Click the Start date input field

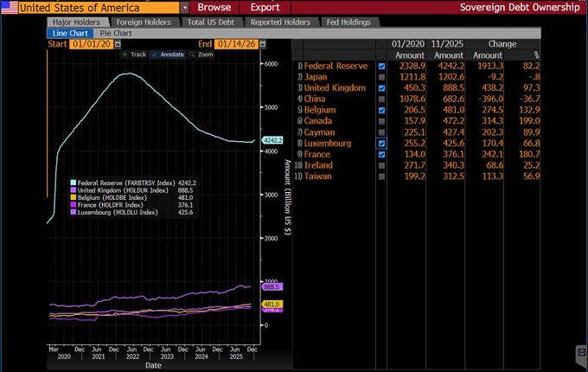click(90, 42)
